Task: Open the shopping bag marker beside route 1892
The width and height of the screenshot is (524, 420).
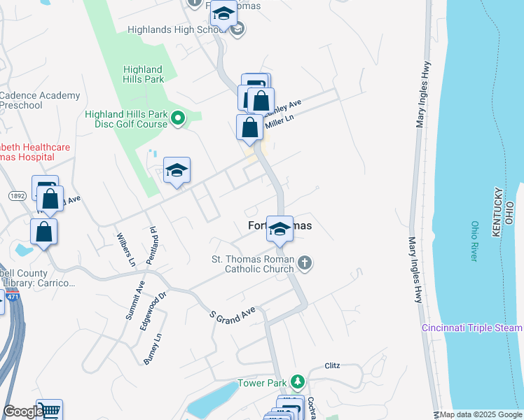Action: point(50,200)
